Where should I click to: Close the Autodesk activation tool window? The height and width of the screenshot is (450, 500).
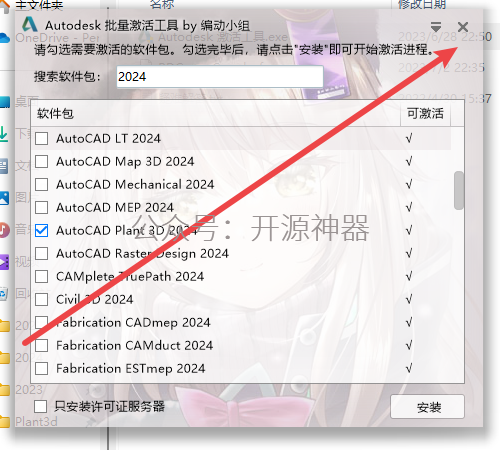463,27
